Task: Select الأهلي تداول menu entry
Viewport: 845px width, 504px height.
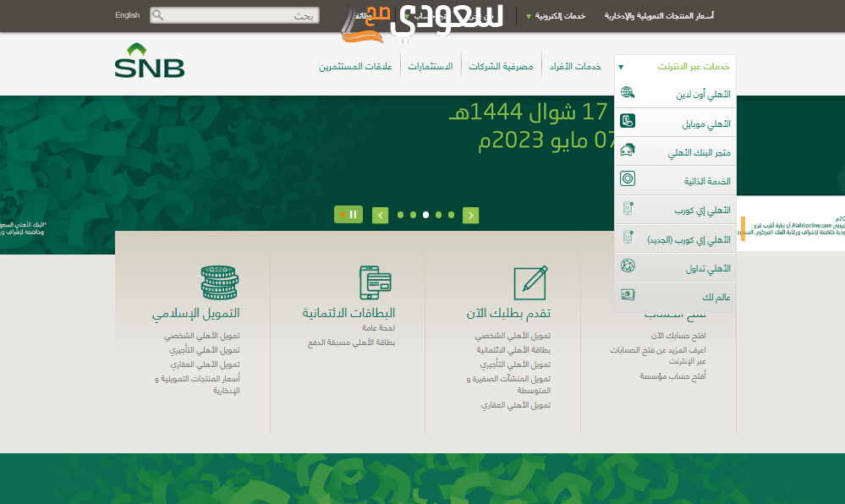Action: pos(675,267)
